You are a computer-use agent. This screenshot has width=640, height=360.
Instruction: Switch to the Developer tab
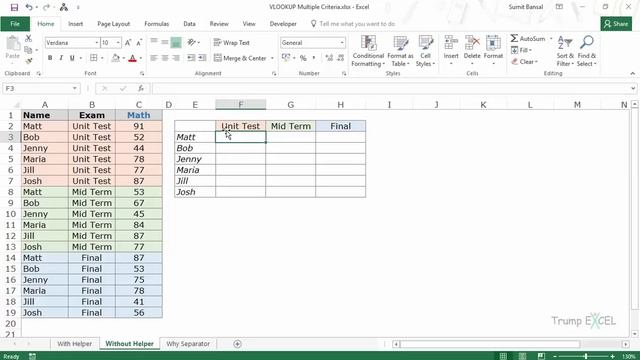283,24
